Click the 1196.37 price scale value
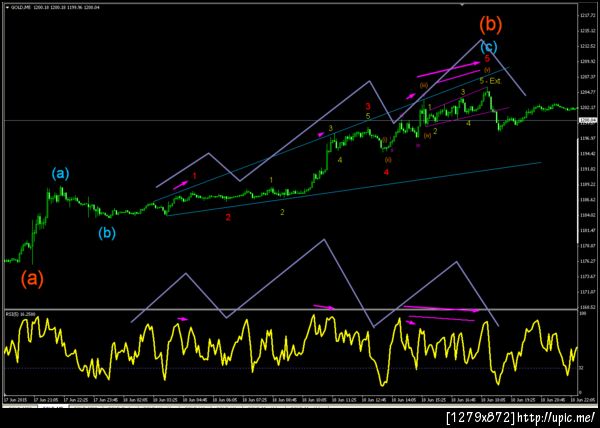 point(586,138)
